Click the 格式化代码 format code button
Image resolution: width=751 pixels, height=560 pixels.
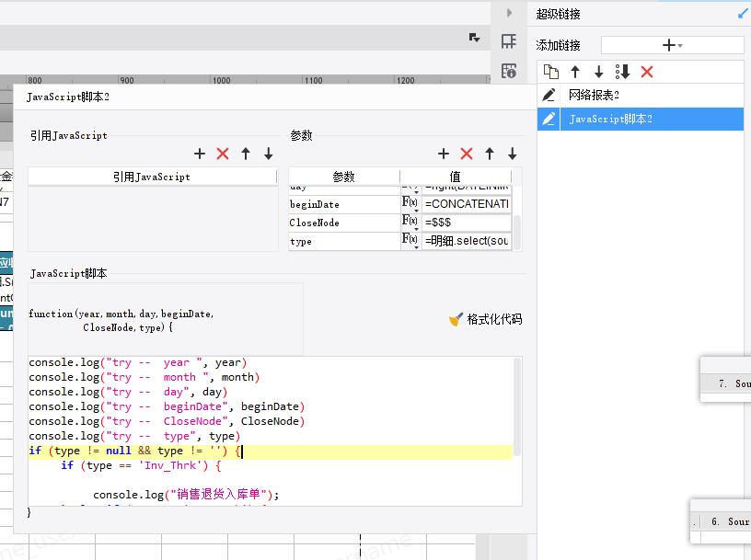pyautogui.click(x=486, y=319)
